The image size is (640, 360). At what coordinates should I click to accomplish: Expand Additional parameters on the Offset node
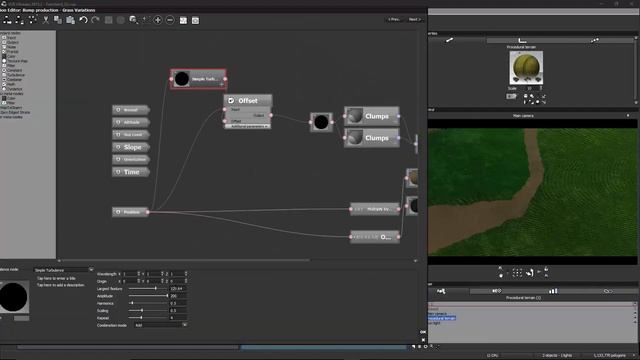coord(248,127)
